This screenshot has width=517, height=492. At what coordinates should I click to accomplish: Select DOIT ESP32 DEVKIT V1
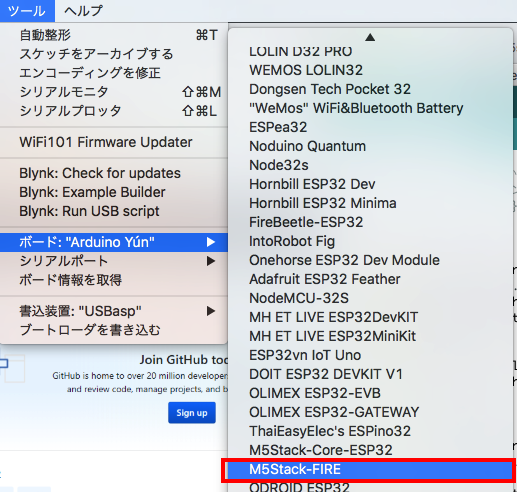click(x=370, y=374)
